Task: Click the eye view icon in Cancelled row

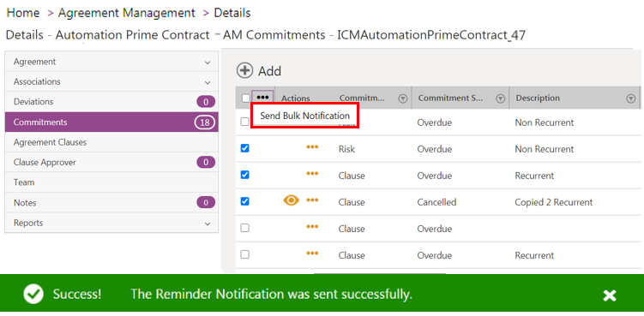Action: 292,200
